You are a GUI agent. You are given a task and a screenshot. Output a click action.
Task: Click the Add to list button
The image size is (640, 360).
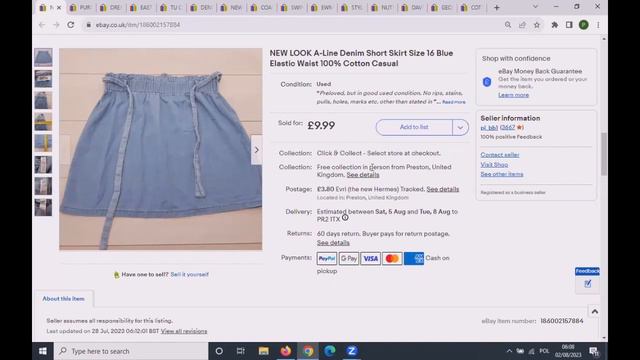414,127
